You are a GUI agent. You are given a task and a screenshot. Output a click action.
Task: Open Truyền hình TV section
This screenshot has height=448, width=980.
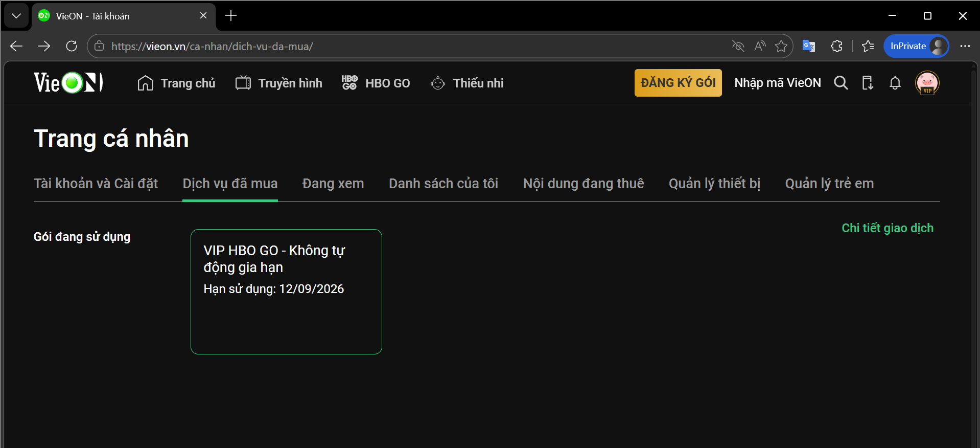(x=279, y=83)
